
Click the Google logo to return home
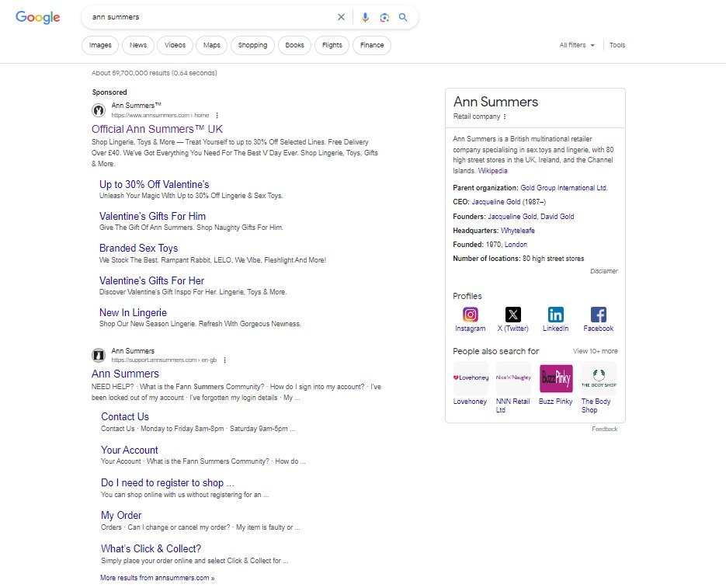click(37, 17)
